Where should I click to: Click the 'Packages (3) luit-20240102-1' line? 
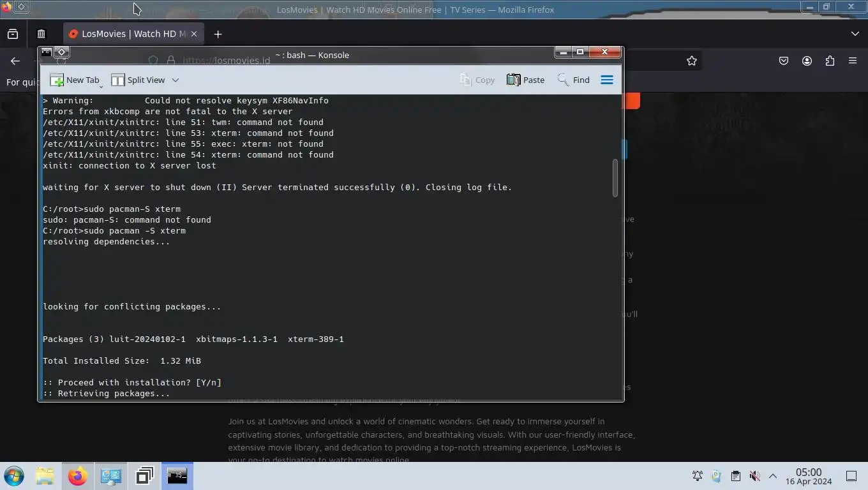[x=193, y=339]
